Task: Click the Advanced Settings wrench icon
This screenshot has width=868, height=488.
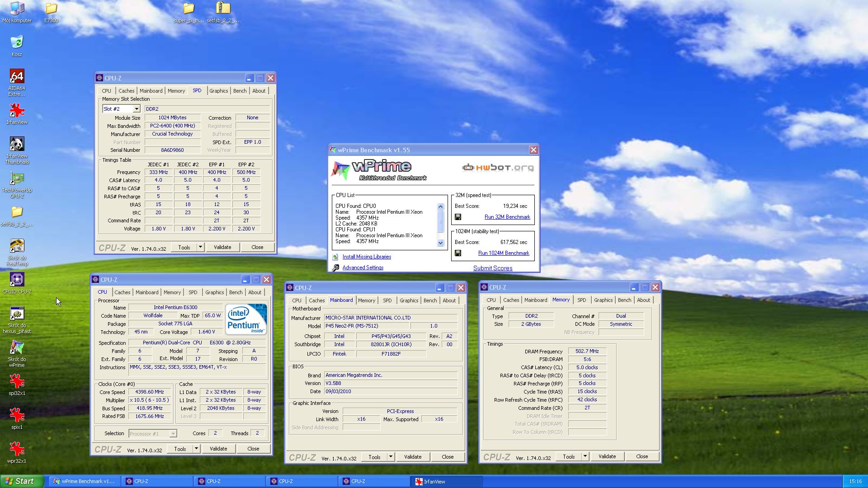Action: pyautogui.click(x=335, y=267)
